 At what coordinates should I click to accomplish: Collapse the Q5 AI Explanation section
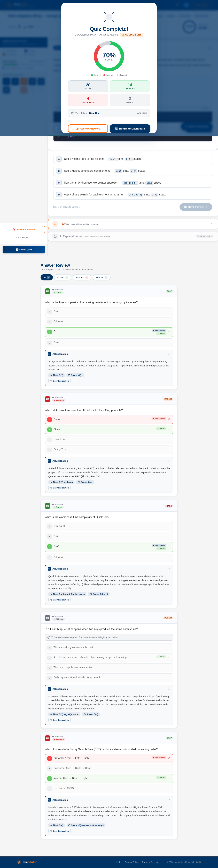[169, 800]
